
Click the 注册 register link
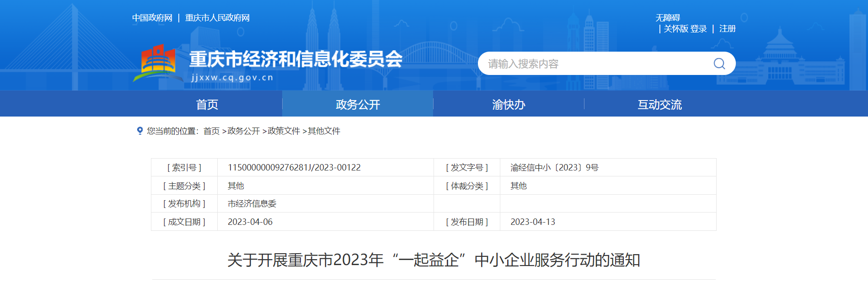(x=727, y=29)
